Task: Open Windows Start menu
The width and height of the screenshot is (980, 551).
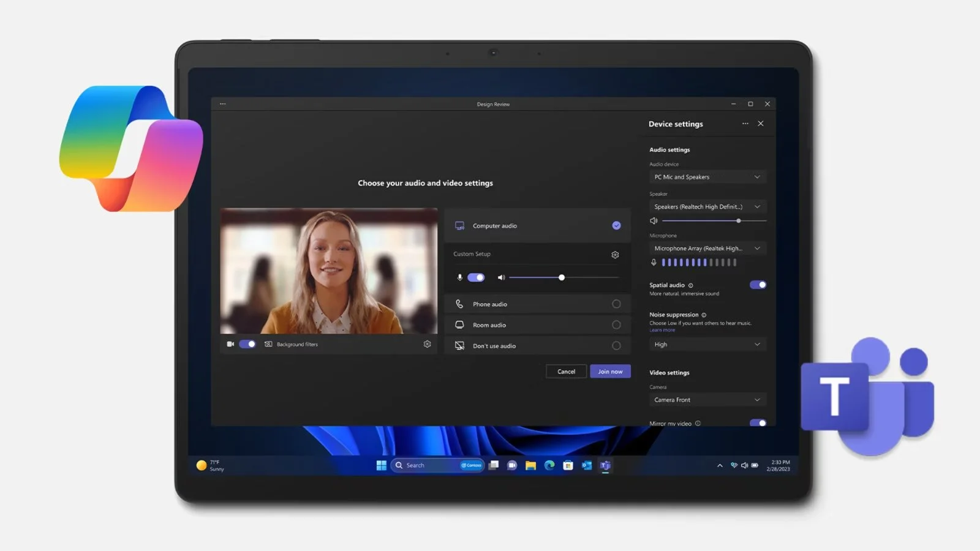Action: (x=381, y=465)
